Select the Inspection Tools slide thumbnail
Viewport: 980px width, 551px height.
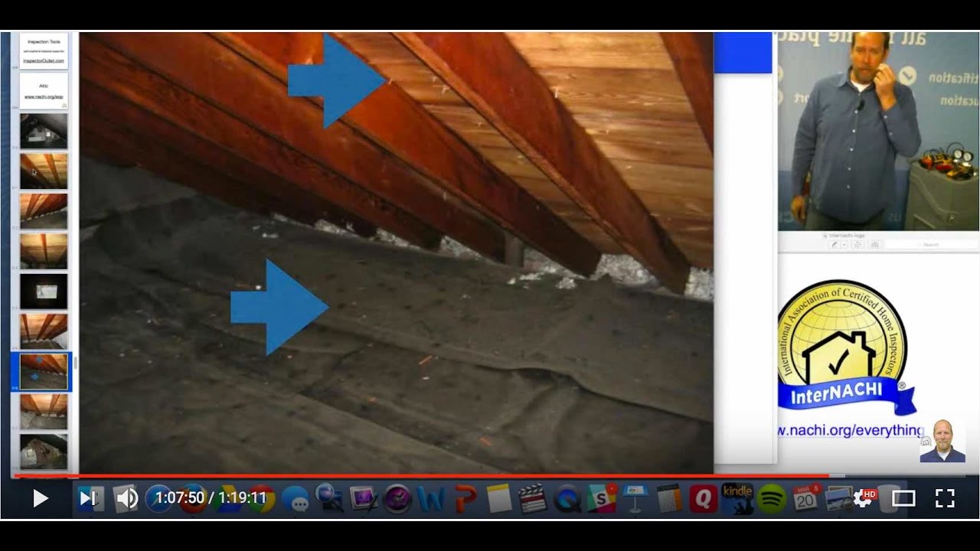click(44, 51)
